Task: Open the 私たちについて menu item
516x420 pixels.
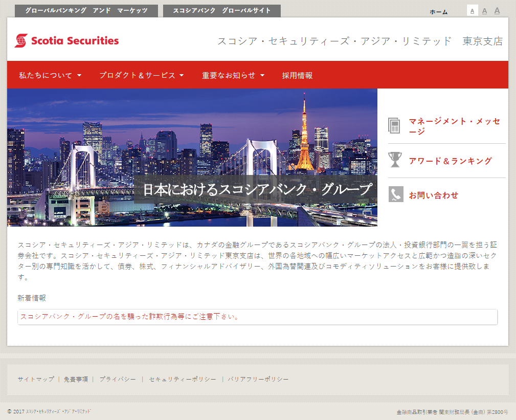Action: tap(46, 75)
